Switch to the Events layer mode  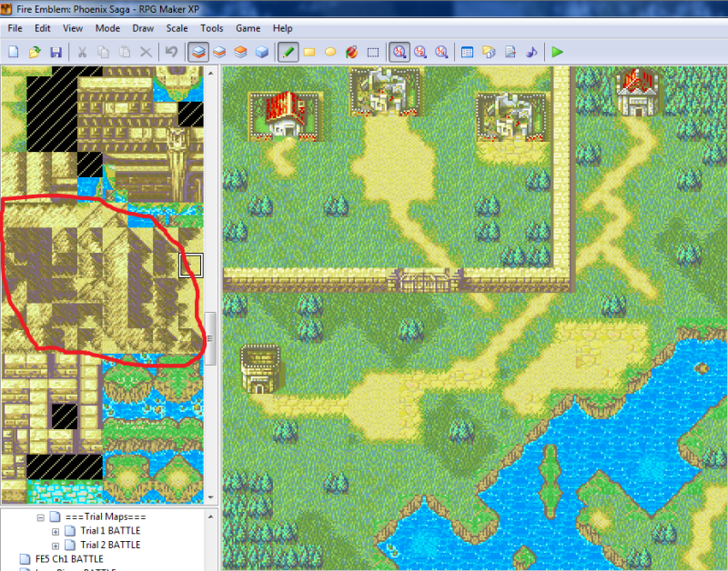(x=262, y=52)
